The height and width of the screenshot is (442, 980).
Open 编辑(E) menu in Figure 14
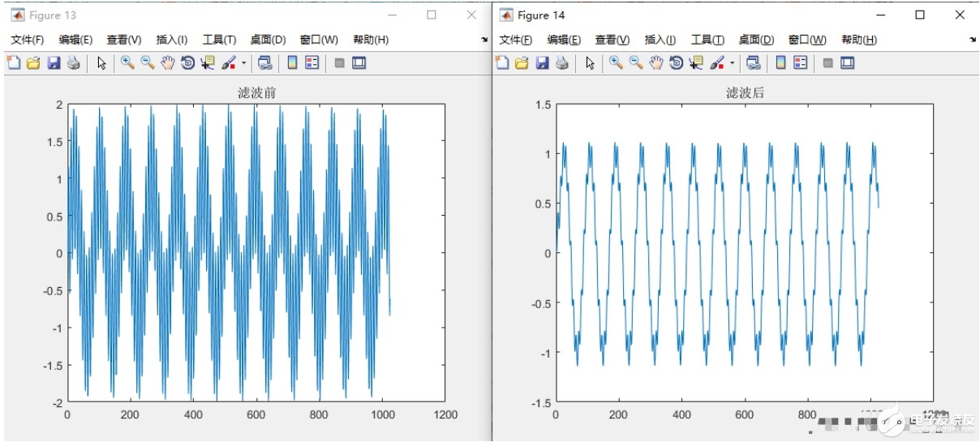564,40
